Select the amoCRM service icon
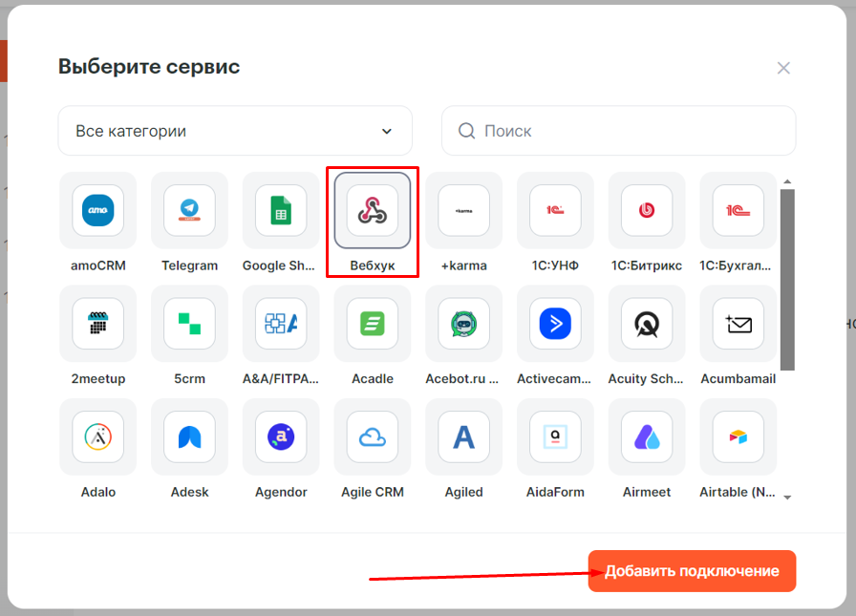The image size is (856, 616). pos(97,211)
